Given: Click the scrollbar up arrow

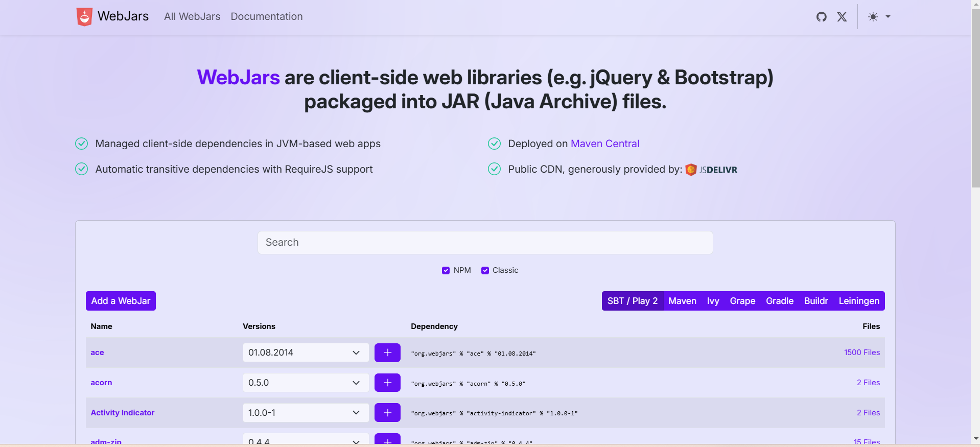Looking at the screenshot, I should [975, 4].
